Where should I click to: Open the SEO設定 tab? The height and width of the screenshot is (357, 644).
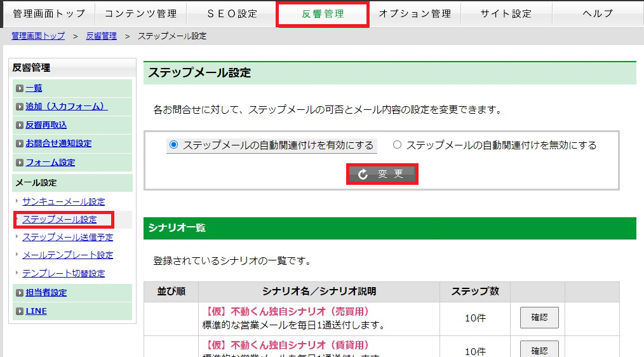pos(232,13)
